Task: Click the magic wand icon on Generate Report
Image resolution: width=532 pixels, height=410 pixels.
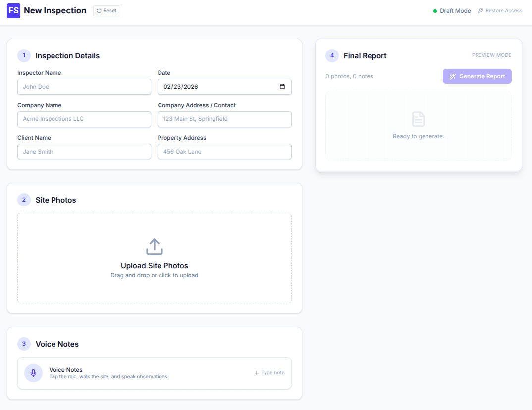Action: [x=452, y=76]
